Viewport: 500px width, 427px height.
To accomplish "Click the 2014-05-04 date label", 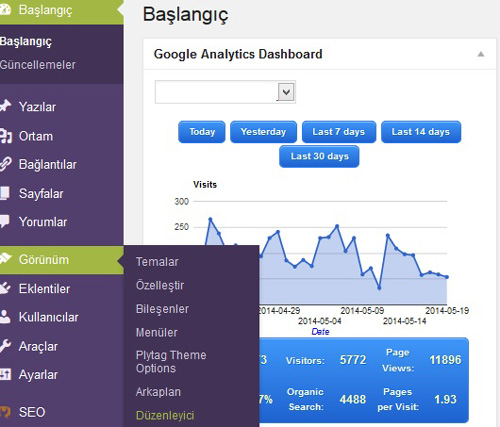I will (x=320, y=321).
